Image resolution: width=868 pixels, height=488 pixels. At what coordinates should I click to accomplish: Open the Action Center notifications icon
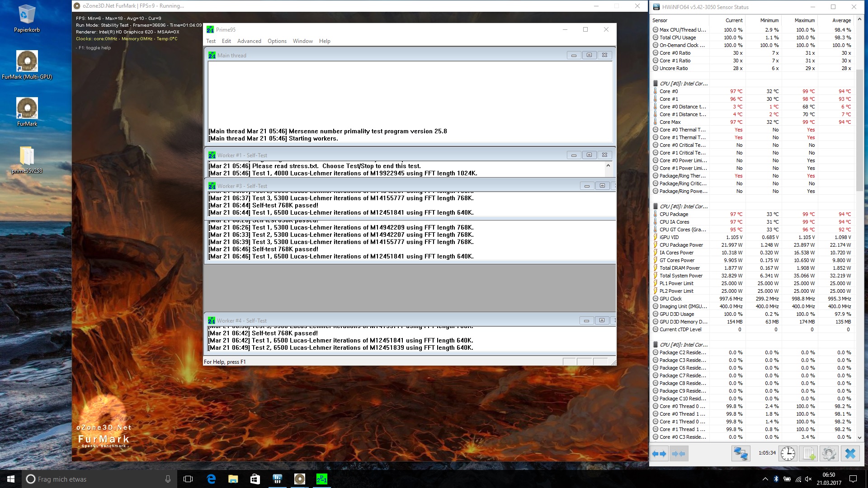pyautogui.click(x=853, y=479)
